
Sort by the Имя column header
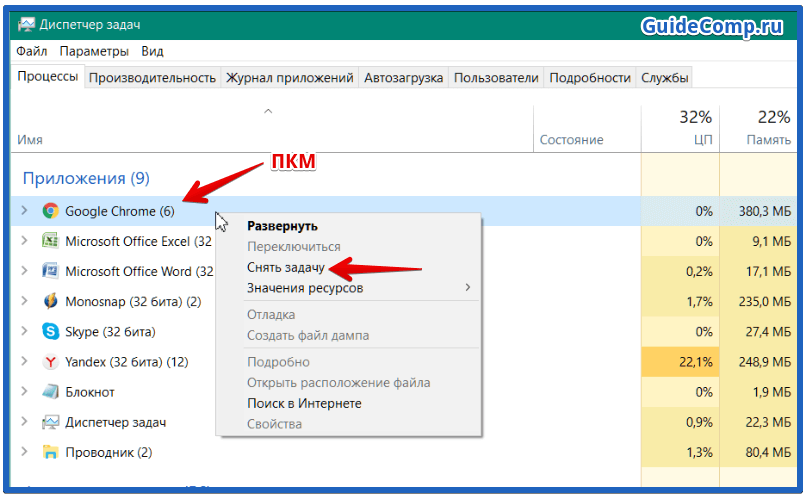(30, 140)
